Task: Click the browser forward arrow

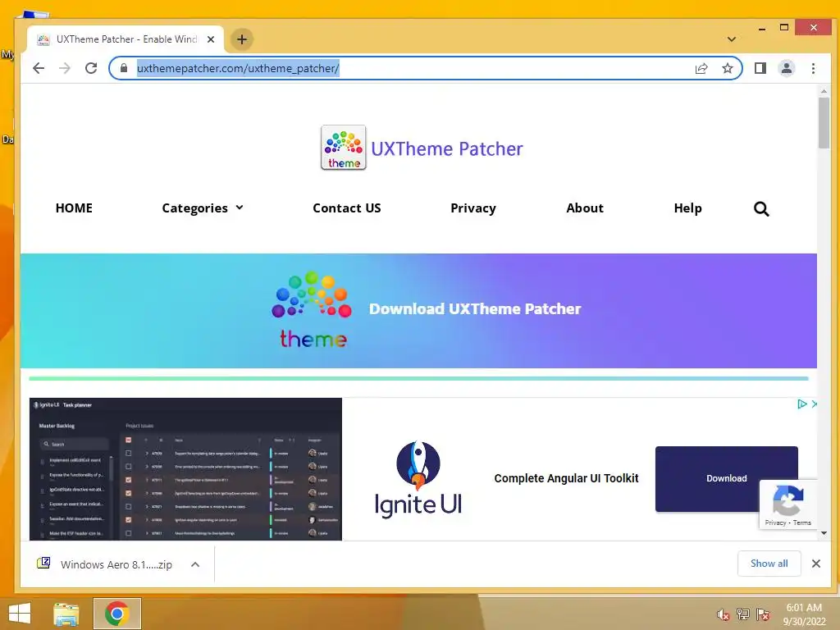Action: 65,68
